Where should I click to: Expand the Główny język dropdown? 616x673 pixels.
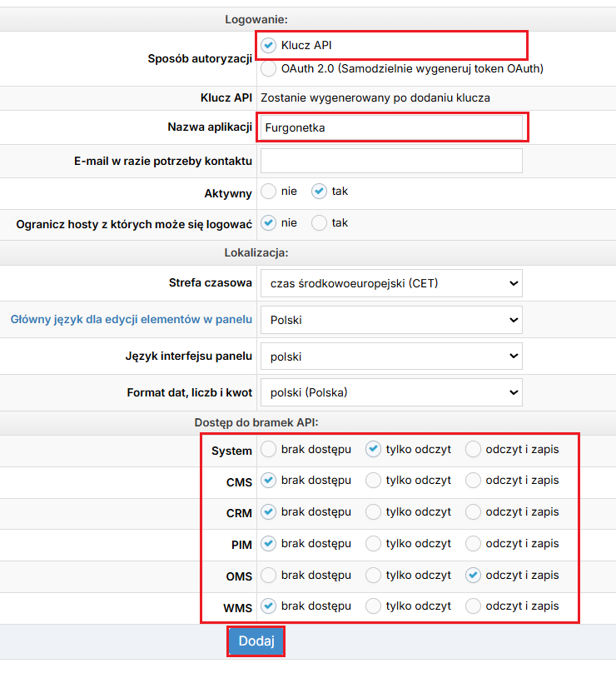pos(391,320)
